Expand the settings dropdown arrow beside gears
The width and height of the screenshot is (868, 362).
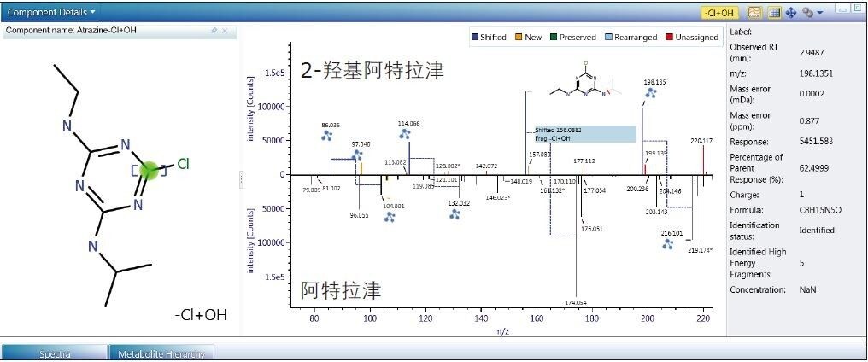click(x=820, y=13)
